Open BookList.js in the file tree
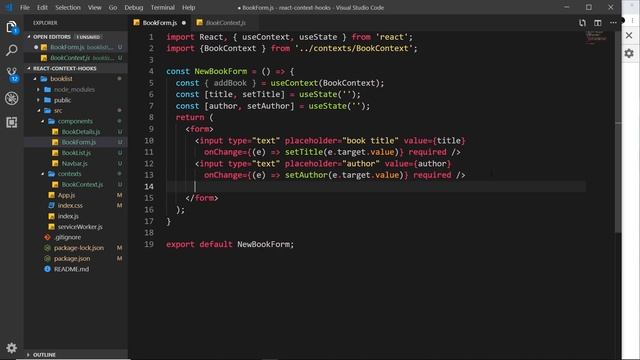The height and width of the screenshot is (360, 640). point(76,153)
